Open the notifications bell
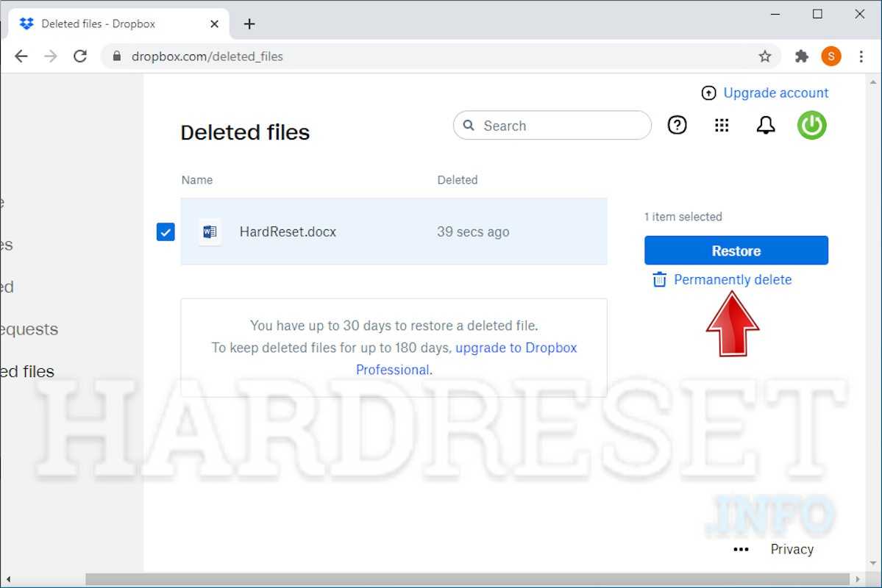882x588 pixels. (766, 125)
